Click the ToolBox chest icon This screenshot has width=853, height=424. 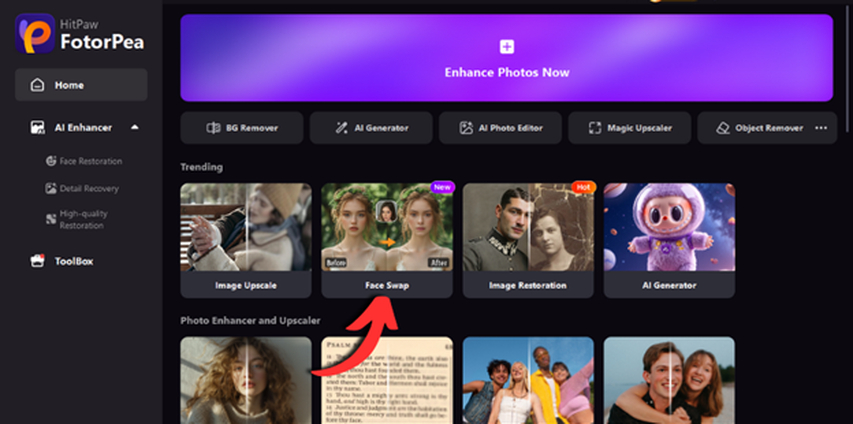37,261
